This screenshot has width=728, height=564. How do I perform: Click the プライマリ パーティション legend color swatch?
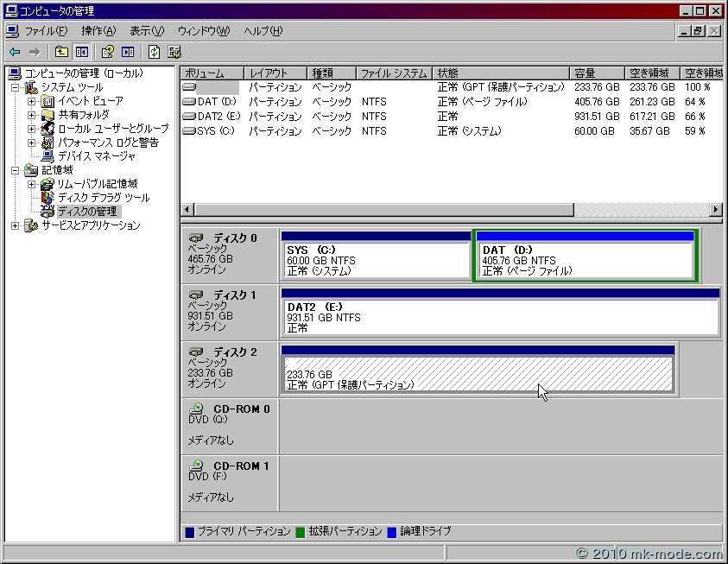point(190,532)
